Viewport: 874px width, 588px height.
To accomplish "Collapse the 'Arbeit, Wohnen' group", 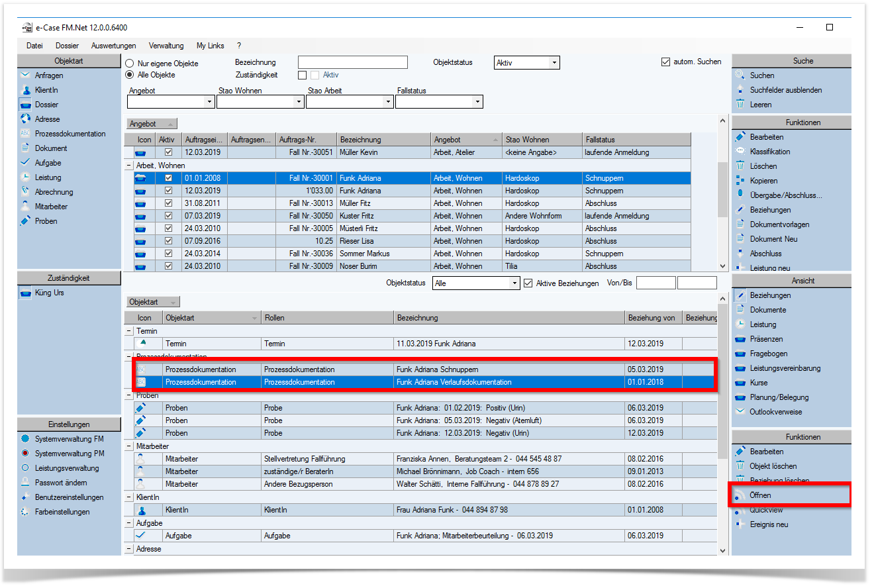I will (129, 166).
